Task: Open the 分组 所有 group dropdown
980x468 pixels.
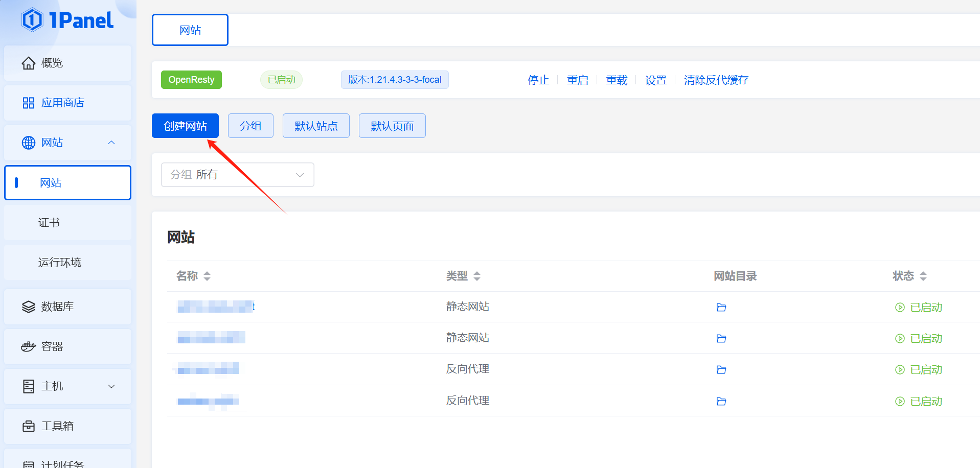Action: click(x=238, y=175)
